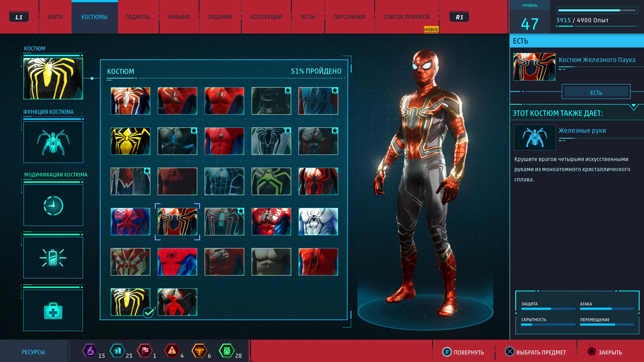Click the red base token flag icon
Viewport: 644px width, 362px height.
145,351
